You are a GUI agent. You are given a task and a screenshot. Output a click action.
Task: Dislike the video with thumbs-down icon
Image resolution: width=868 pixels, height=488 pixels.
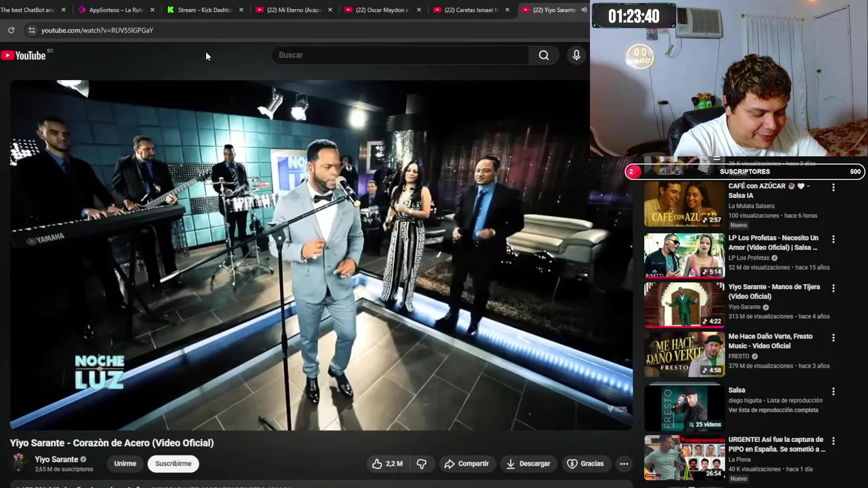click(421, 464)
